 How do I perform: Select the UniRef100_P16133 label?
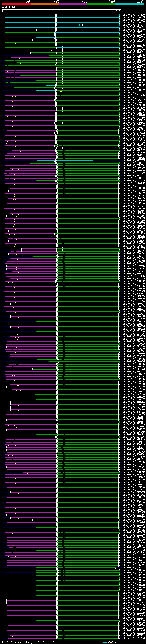(x=133, y=60)
